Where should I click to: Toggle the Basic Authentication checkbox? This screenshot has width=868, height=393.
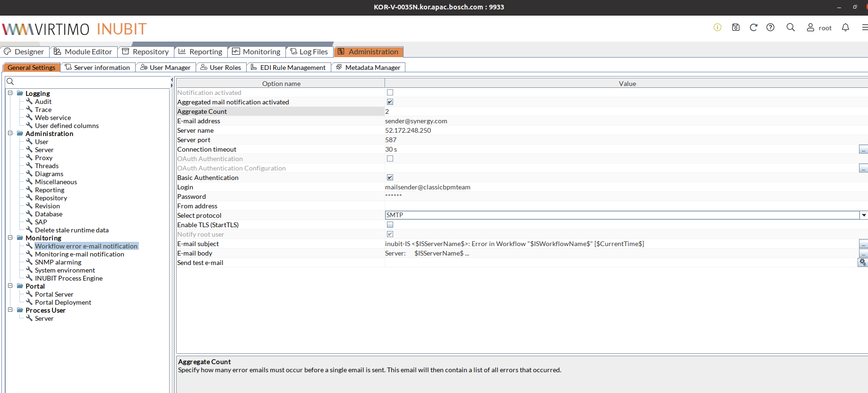pyautogui.click(x=390, y=178)
